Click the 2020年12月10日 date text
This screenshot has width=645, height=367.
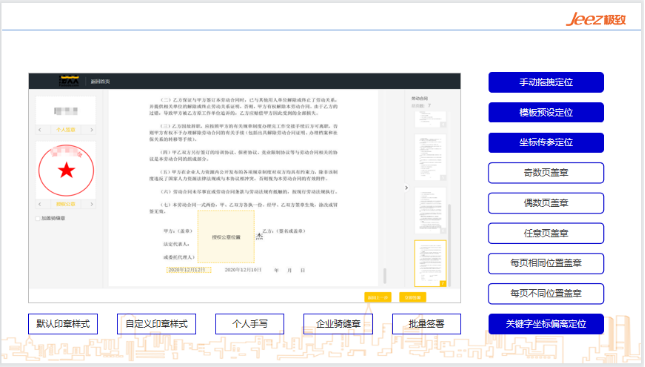tap(243, 270)
